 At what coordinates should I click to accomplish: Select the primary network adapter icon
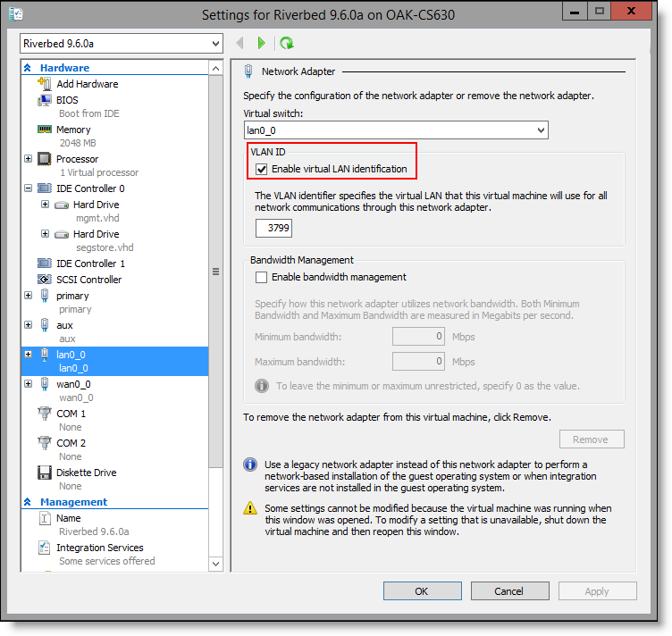click(45, 296)
